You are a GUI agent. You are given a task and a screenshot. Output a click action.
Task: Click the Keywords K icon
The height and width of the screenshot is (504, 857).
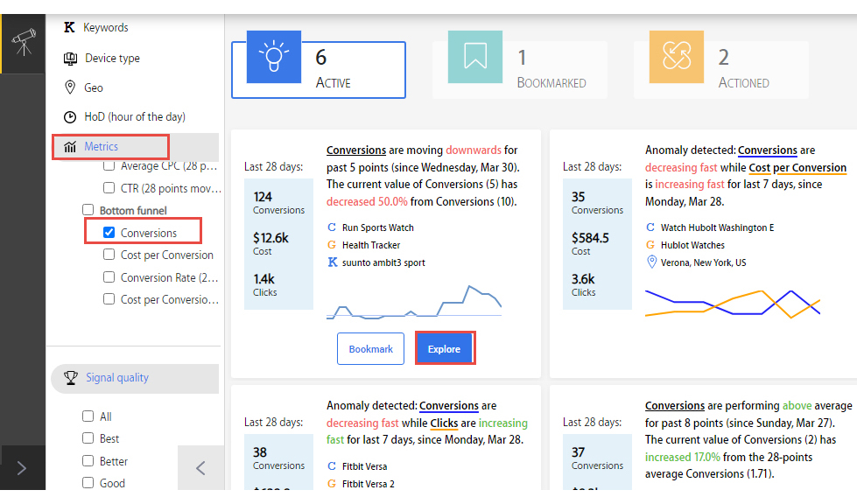pyautogui.click(x=69, y=27)
